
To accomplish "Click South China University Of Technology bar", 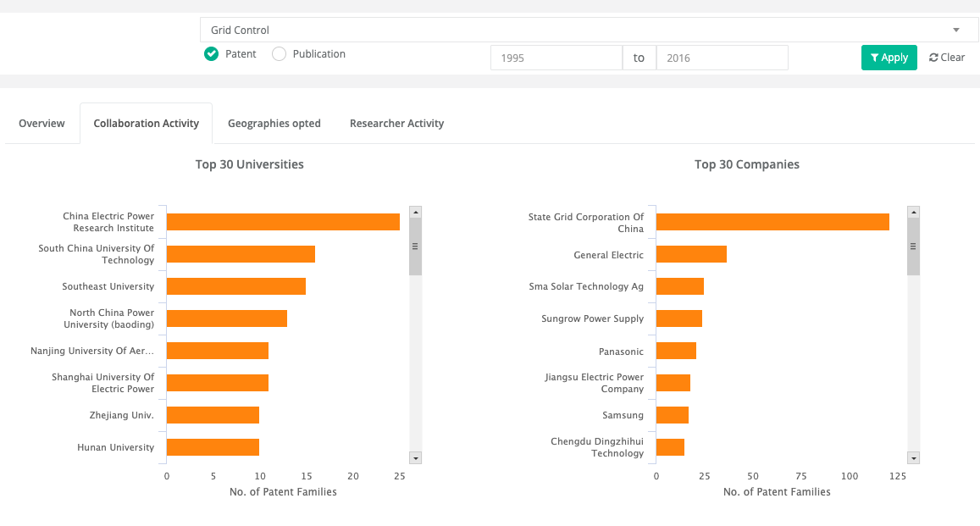I will (241, 254).
